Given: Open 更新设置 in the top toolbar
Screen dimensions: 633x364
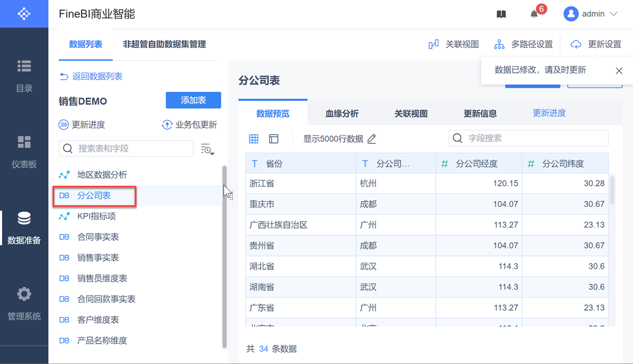Looking at the screenshot, I should 596,44.
